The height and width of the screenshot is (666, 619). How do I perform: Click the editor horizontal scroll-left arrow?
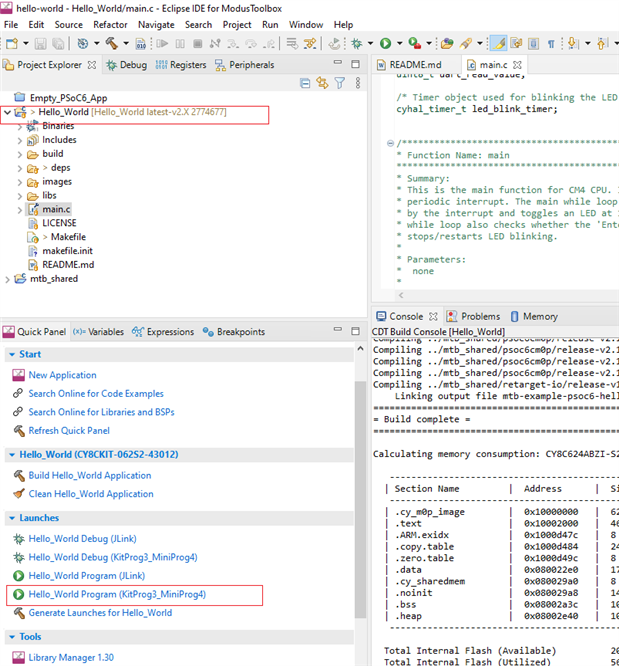401,295
